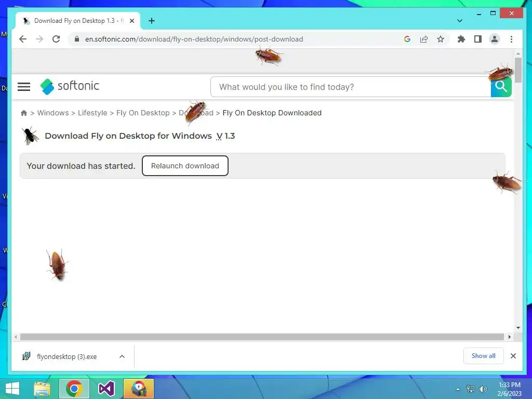Click the padlock site info icon
Screen dimensions: 532x399
click(x=77, y=39)
